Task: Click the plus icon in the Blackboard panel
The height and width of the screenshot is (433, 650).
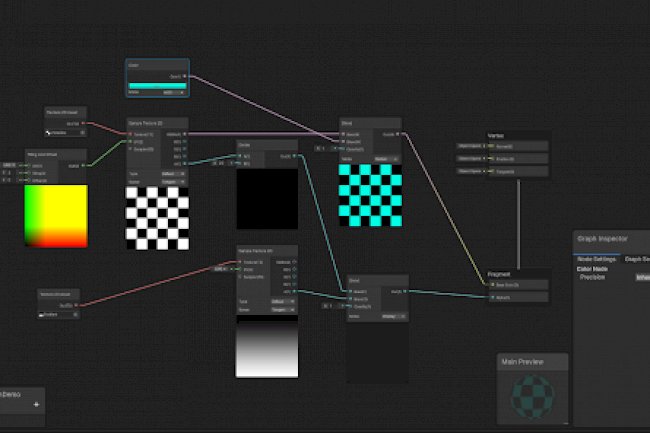Action: click(x=36, y=404)
